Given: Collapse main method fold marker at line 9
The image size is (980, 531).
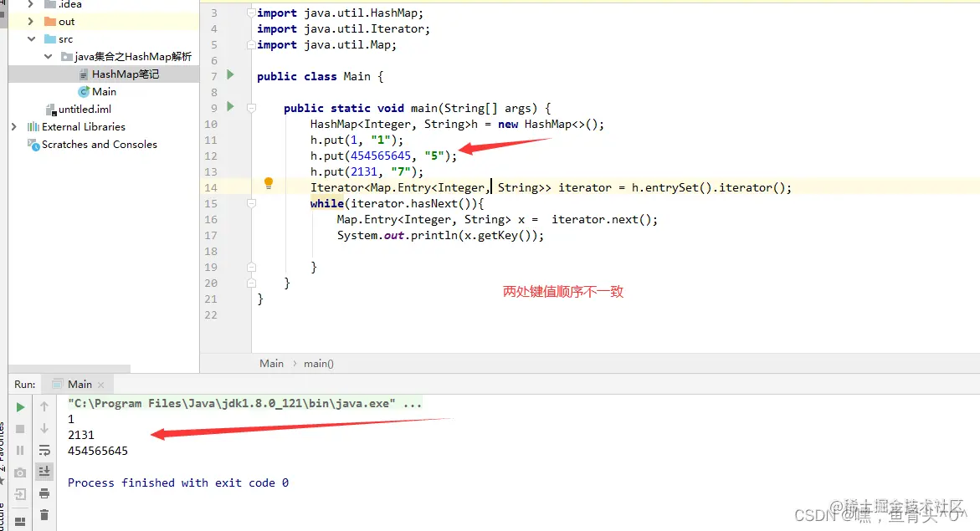Looking at the screenshot, I should point(251,108).
